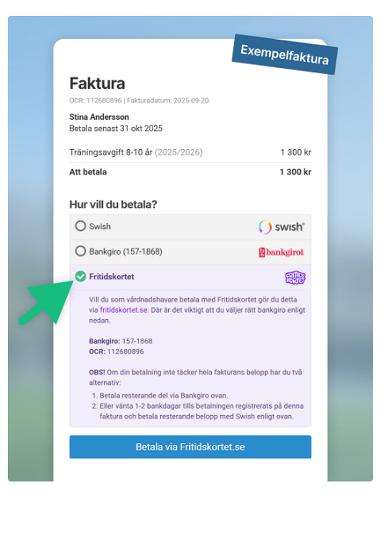Click the OCR number 112680896 in payment details
This screenshot has height=537, width=392.
[x=125, y=352]
